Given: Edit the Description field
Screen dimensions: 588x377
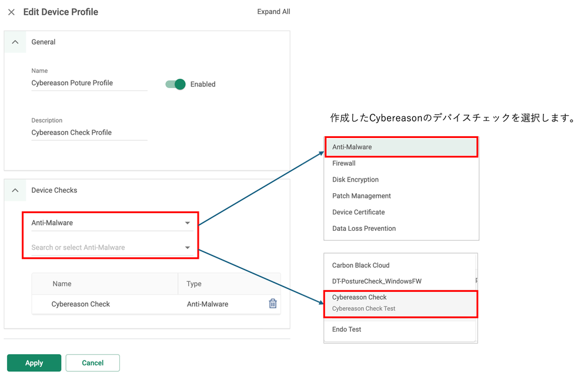Looking at the screenshot, I should point(89,133).
